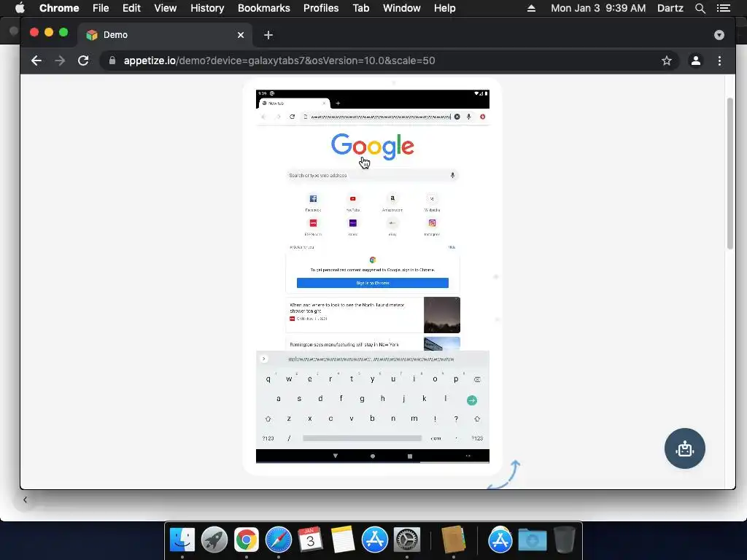Image resolution: width=747 pixels, height=560 pixels.
Task: Open the History menu
Action: (207, 8)
